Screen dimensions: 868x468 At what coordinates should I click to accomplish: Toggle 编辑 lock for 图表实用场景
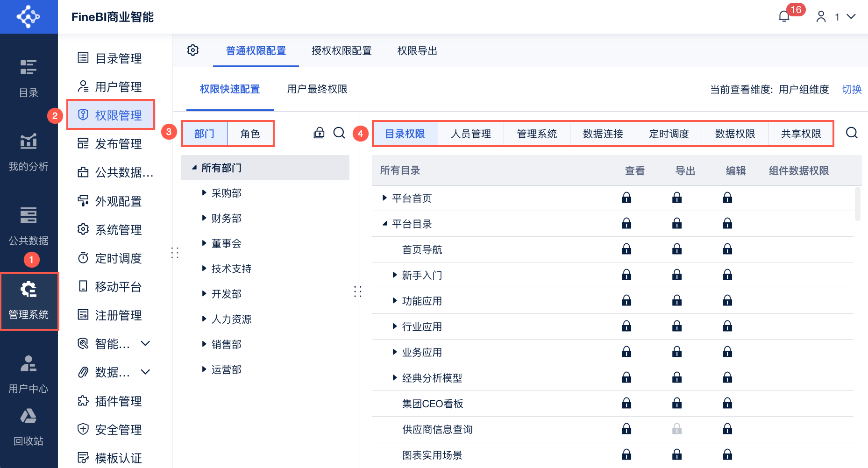point(727,454)
